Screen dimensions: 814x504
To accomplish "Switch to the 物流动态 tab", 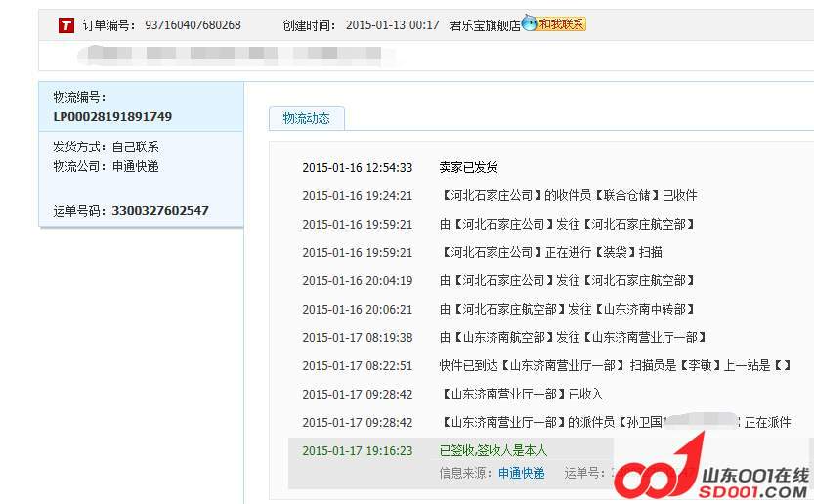I will point(306,118).
